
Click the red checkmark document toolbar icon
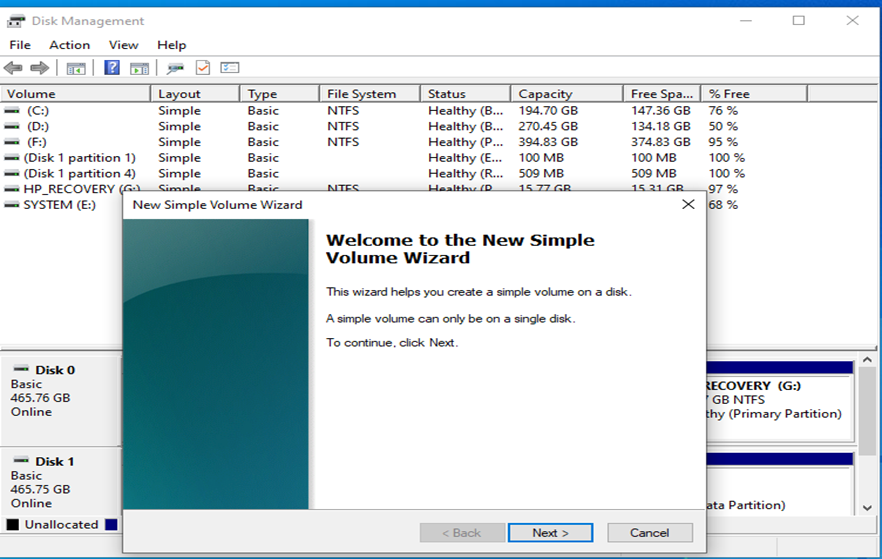(203, 68)
